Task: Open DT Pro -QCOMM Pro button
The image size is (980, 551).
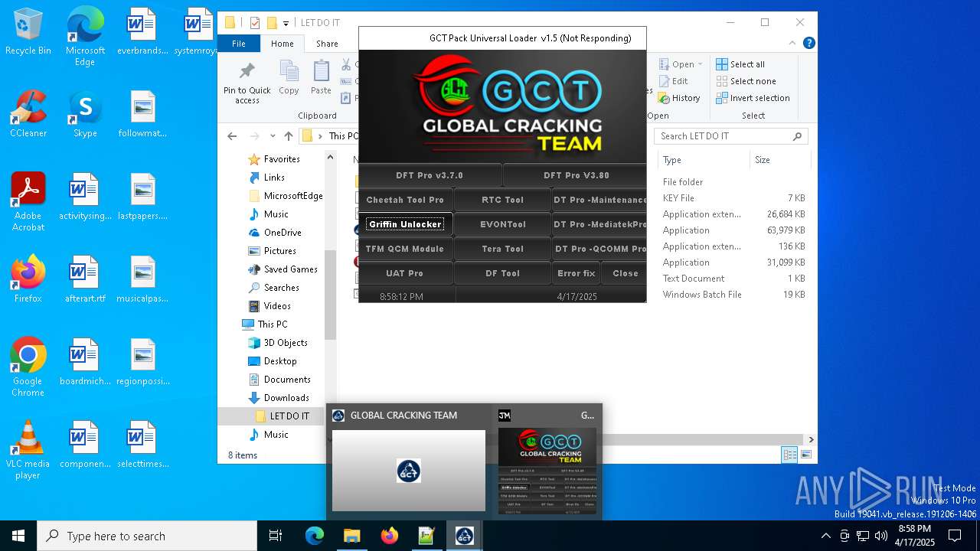Action: 599,249
